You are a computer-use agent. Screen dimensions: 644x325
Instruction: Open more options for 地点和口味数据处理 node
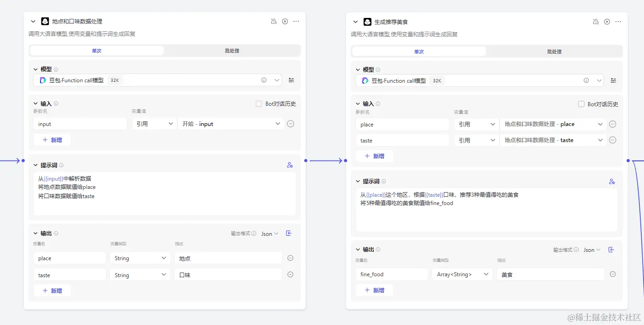pos(296,21)
